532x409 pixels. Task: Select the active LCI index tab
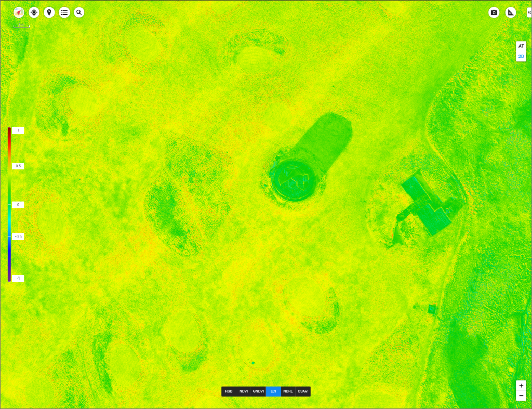coord(273,391)
